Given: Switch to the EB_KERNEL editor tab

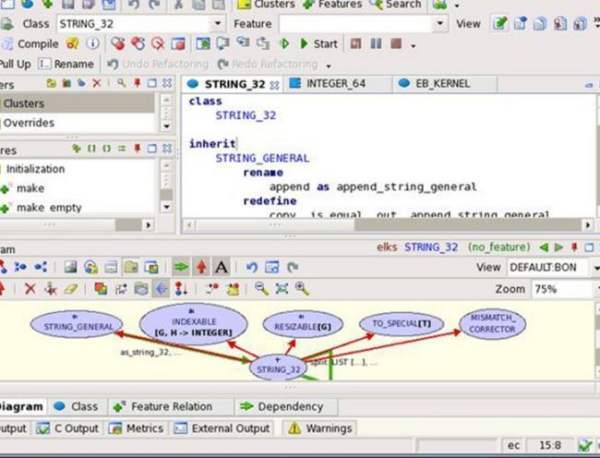Looking at the screenshot, I should point(444,84).
